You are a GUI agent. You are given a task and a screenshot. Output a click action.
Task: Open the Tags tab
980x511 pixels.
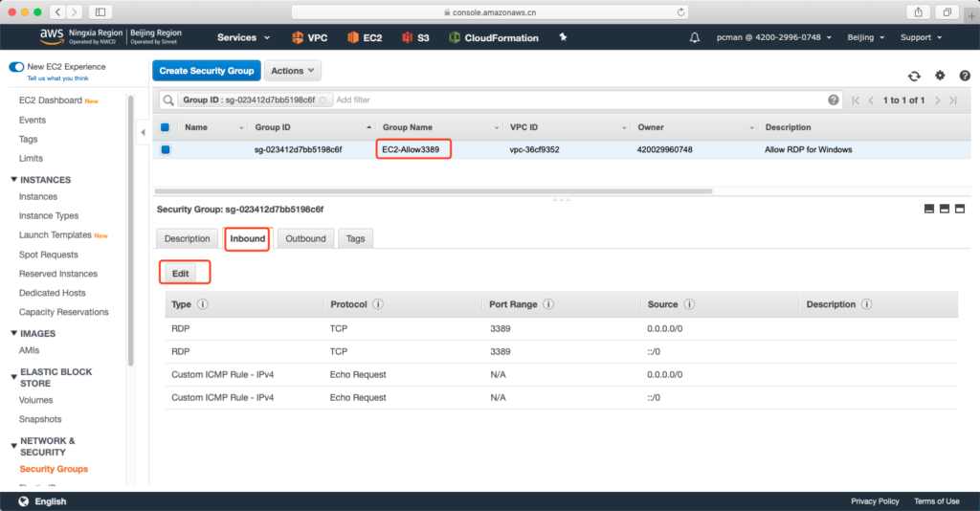(355, 238)
